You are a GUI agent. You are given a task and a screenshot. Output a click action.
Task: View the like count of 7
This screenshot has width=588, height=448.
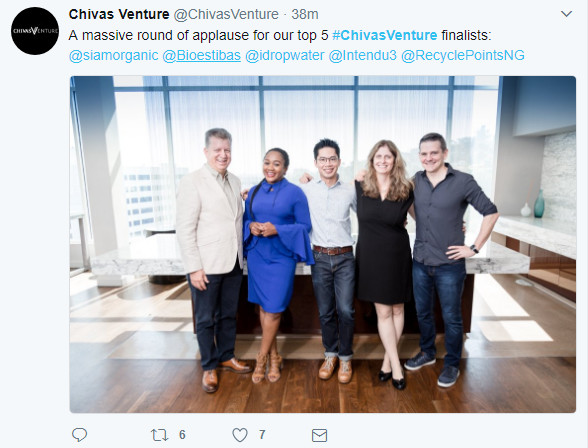coord(262,435)
